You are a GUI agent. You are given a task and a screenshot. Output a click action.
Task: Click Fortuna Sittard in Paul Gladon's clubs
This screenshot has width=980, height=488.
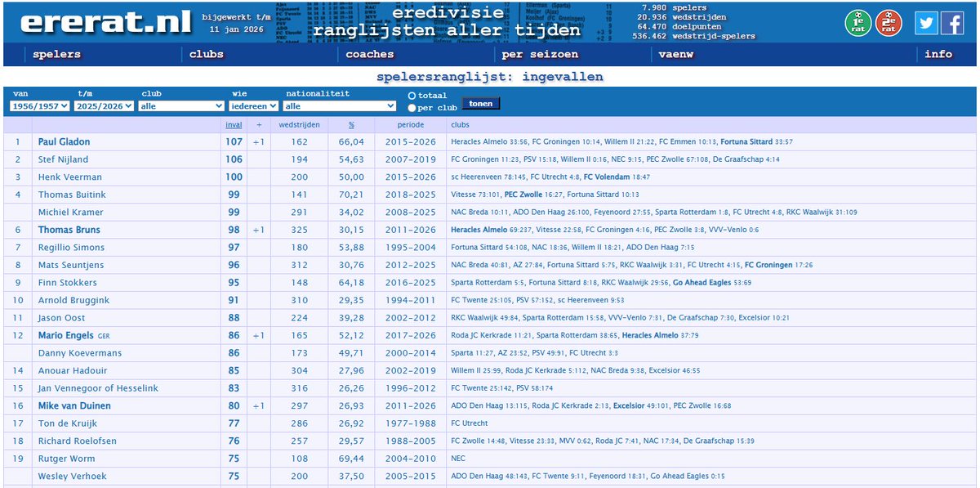746,142
